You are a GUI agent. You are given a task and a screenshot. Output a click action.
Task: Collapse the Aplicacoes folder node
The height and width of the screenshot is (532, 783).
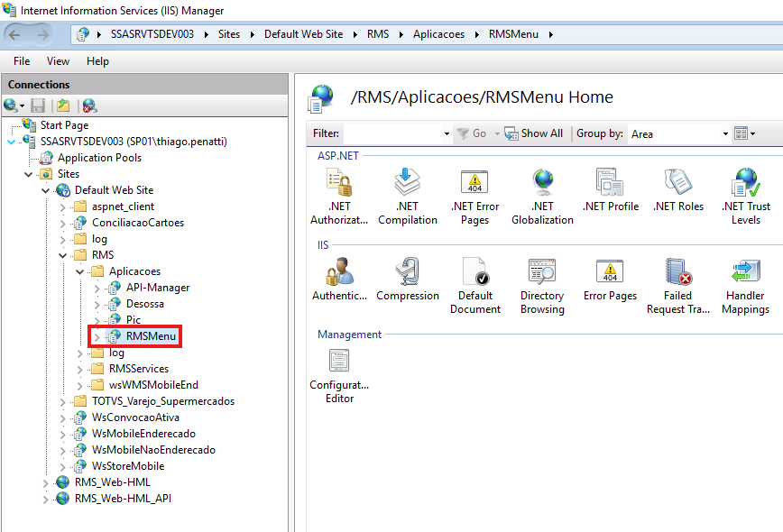[80, 272]
